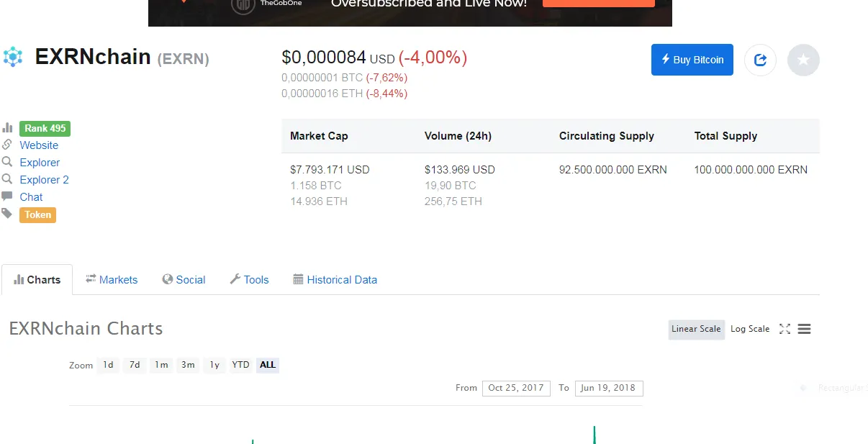This screenshot has width=868, height=444.
Task: Click the EXRNchain Charts heading
Action: click(86, 329)
